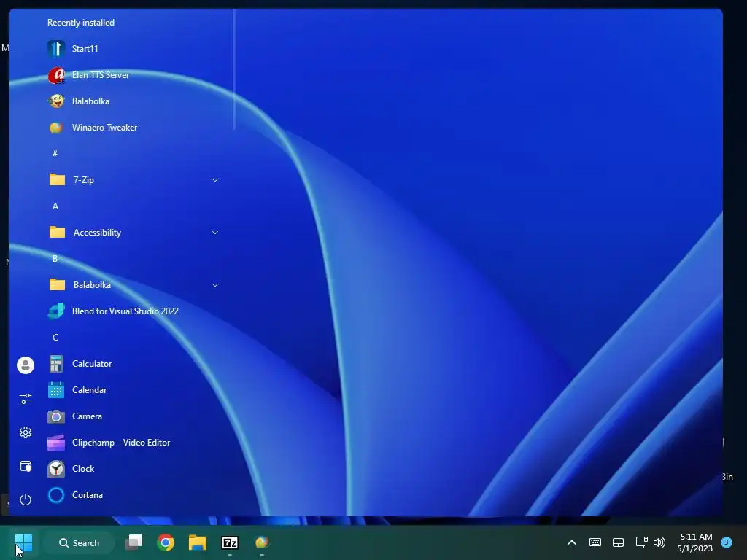Open the sliders control icon in sidebar
The height and width of the screenshot is (560, 747).
click(26, 399)
